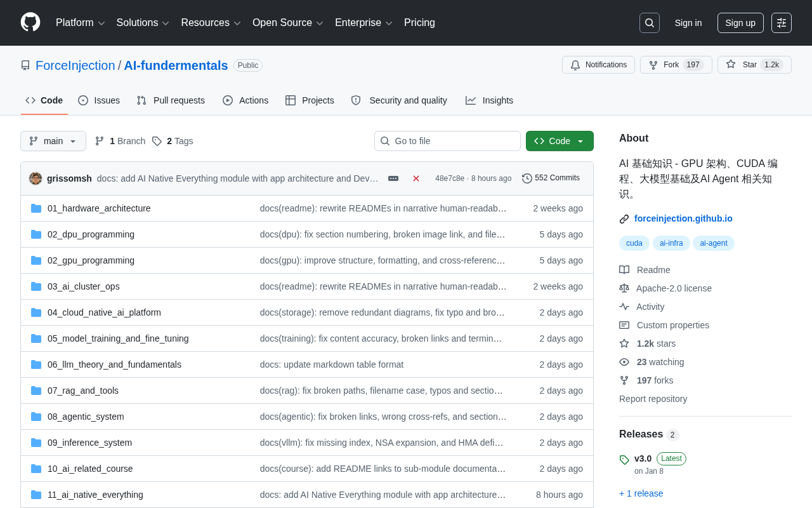Click the link icon beside forceinjection.github.io
This screenshot has height=508, width=812.
tap(624, 219)
